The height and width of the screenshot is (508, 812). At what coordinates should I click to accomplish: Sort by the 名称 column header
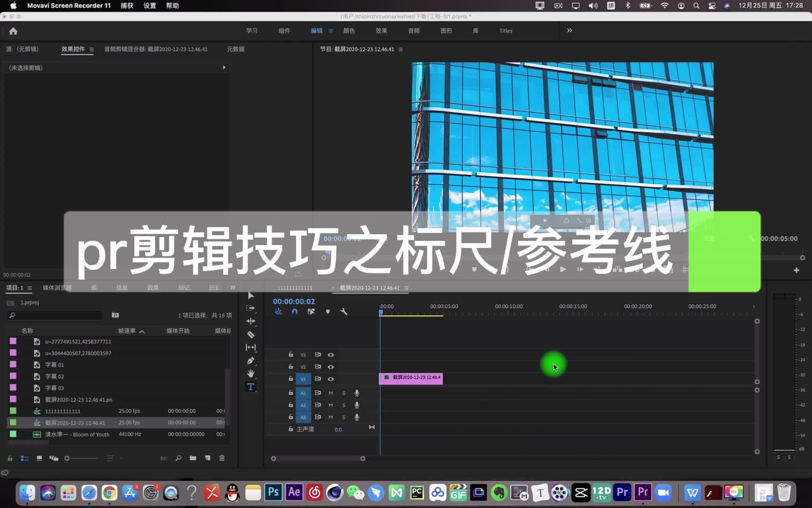click(x=27, y=331)
